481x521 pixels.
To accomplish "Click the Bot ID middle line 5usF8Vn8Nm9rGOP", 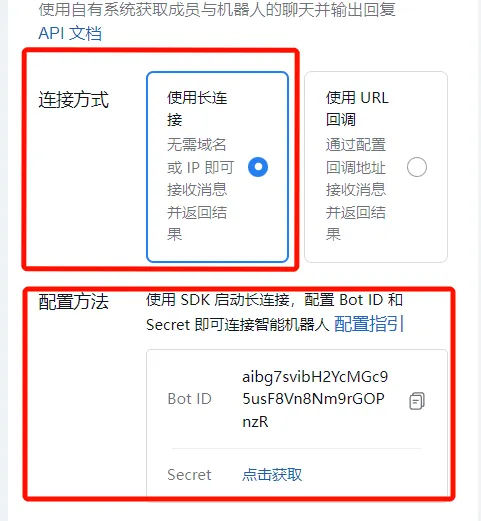I will click(x=313, y=399).
